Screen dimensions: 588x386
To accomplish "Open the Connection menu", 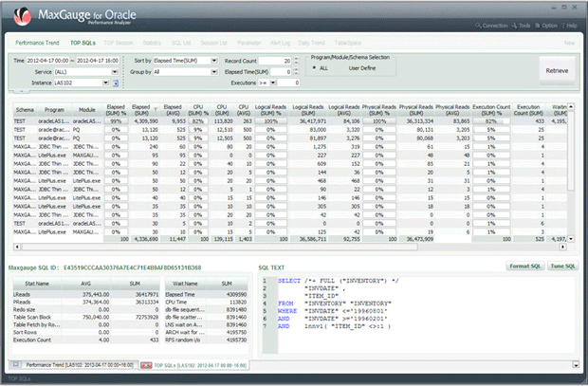I will click(491, 26).
